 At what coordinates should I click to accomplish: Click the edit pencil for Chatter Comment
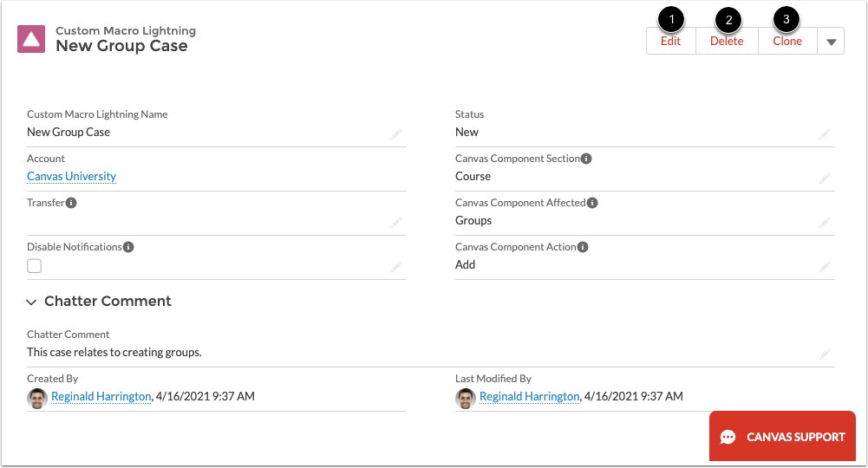click(x=824, y=354)
